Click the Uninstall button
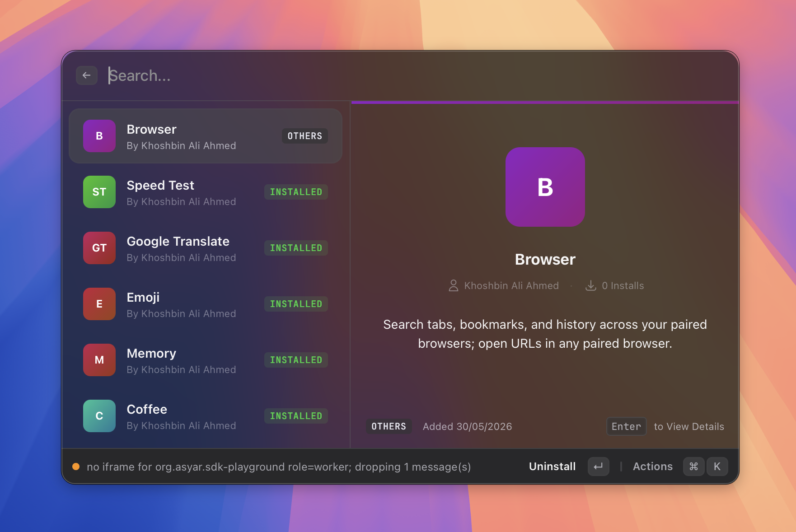 (552, 467)
